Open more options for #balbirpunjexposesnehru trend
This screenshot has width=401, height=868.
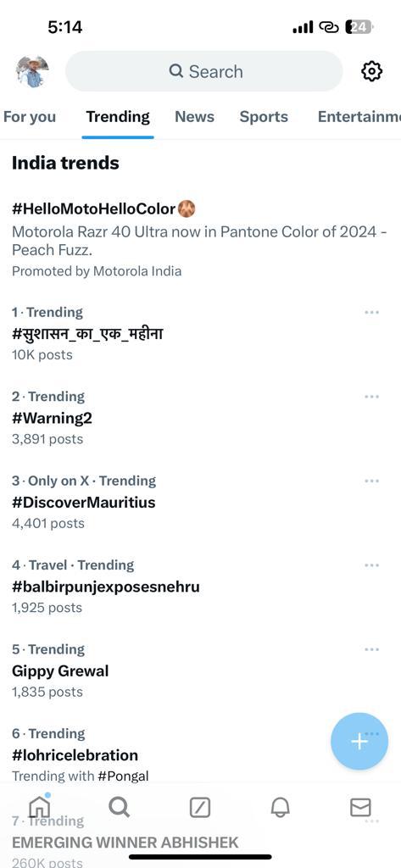tap(371, 565)
